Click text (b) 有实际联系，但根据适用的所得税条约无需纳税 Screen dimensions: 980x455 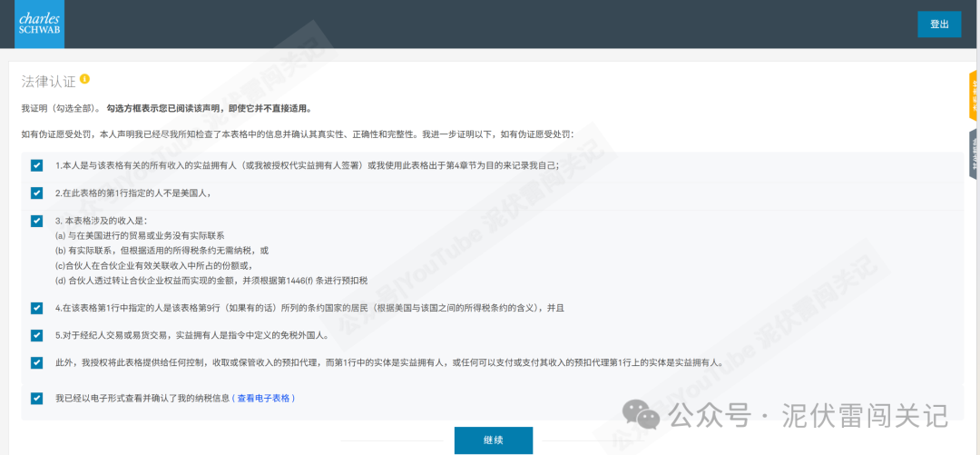click(x=162, y=251)
